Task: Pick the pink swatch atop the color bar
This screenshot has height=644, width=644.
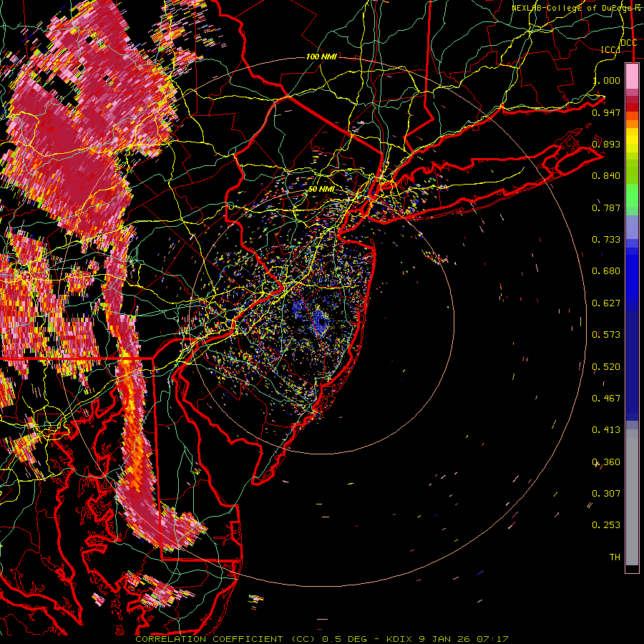Action: (x=632, y=77)
